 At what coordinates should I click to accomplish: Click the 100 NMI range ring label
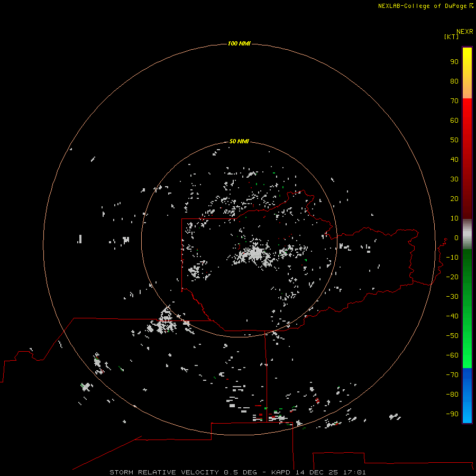[239, 43]
